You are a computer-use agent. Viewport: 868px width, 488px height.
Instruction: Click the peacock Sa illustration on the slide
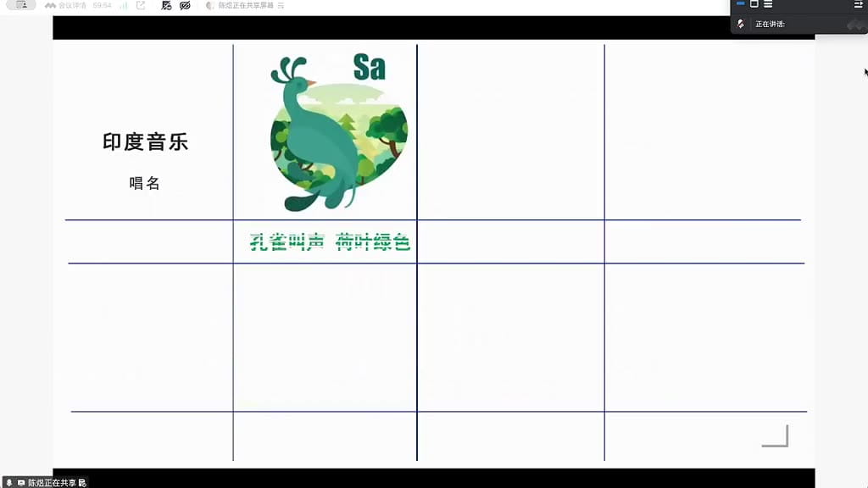pyautogui.click(x=339, y=133)
